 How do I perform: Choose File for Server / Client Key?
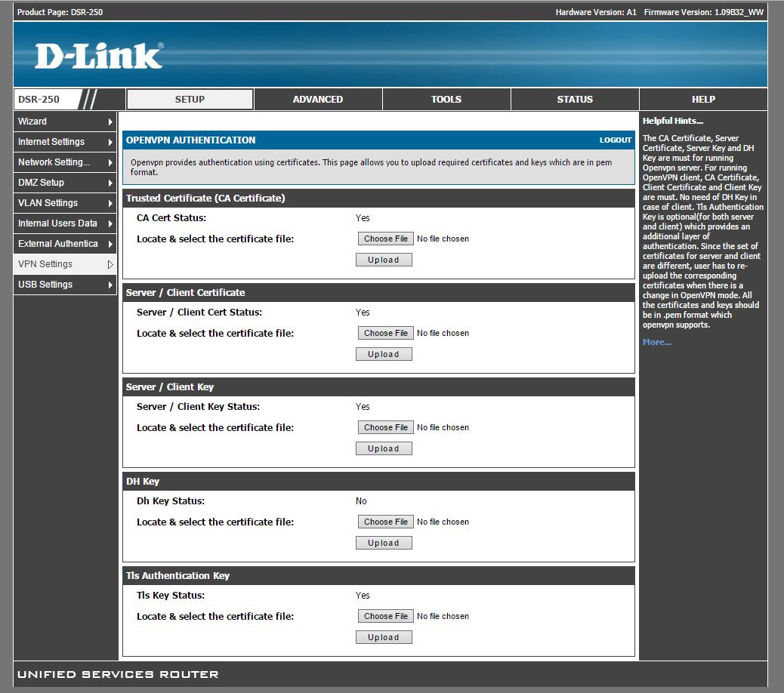click(385, 428)
